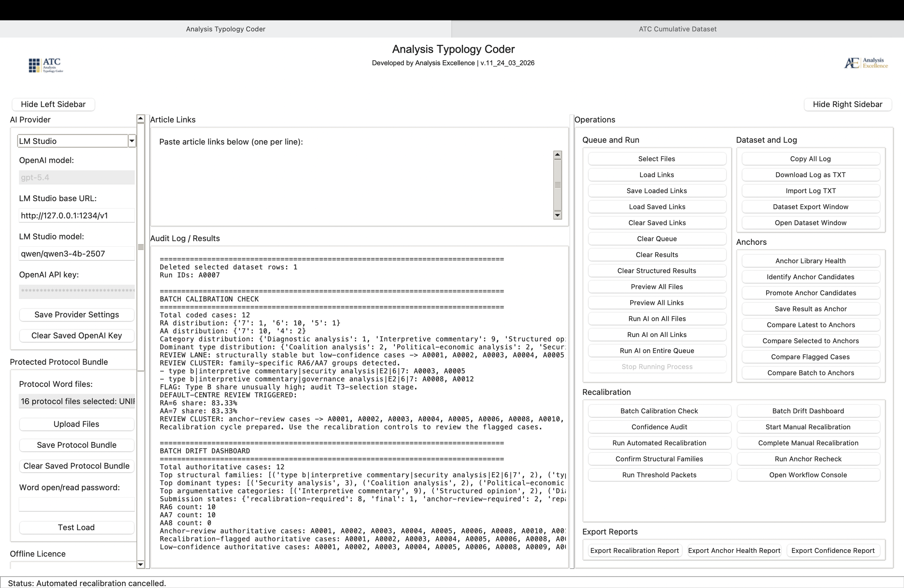
Task: Clear Structured Results
Action: click(657, 270)
